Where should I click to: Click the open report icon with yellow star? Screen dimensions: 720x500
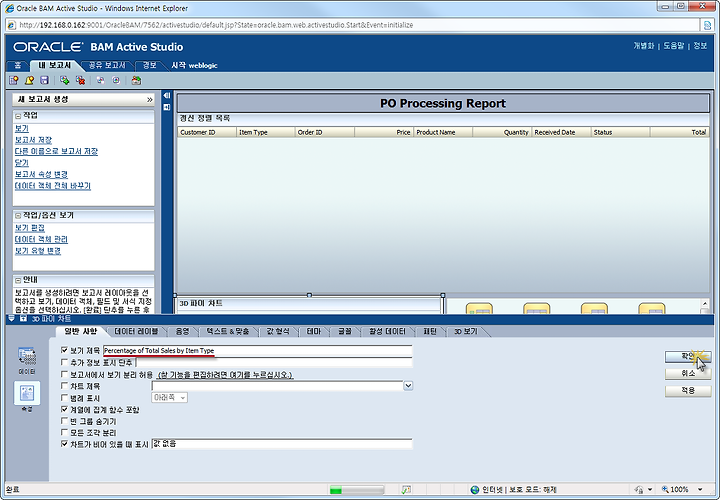[29, 80]
